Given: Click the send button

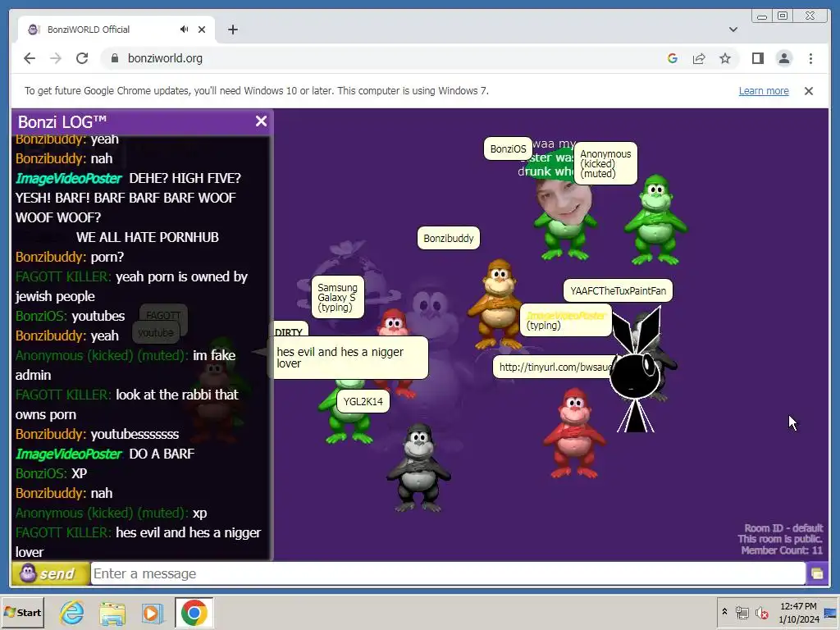Looking at the screenshot, I should click(51, 573).
